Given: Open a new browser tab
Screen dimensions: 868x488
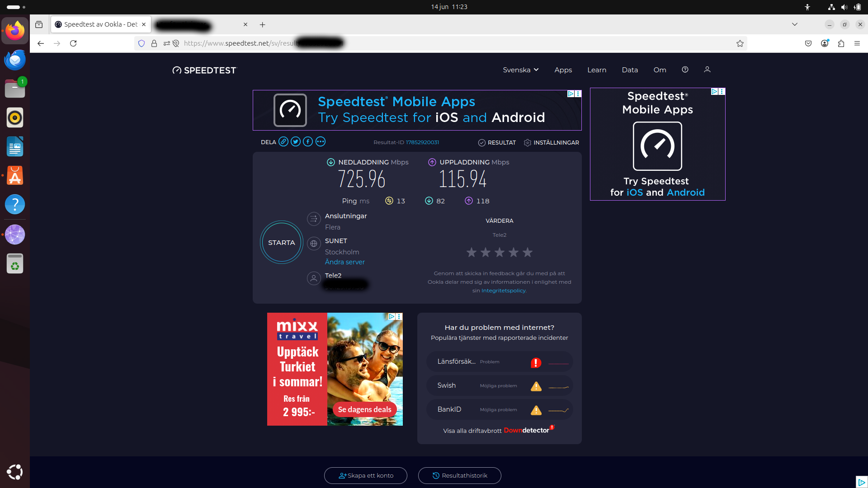Looking at the screenshot, I should (x=263, y=24).
